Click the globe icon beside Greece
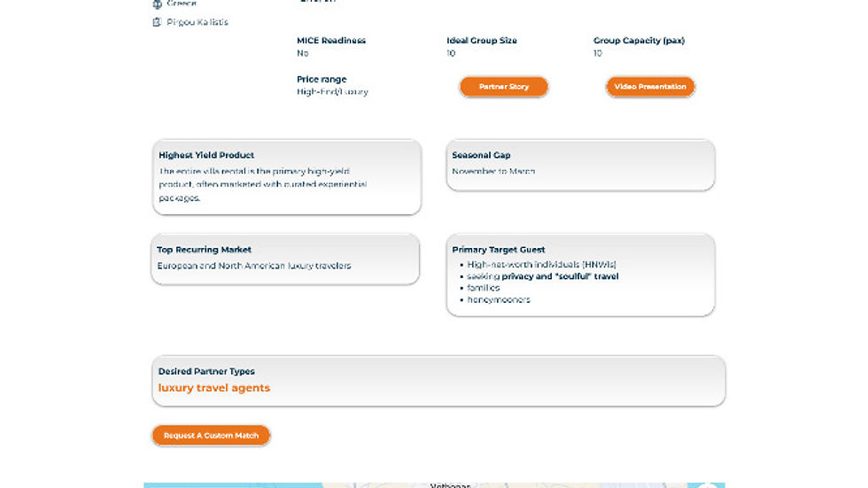Viewport: 868px width, 488px height. coord(158,4)
